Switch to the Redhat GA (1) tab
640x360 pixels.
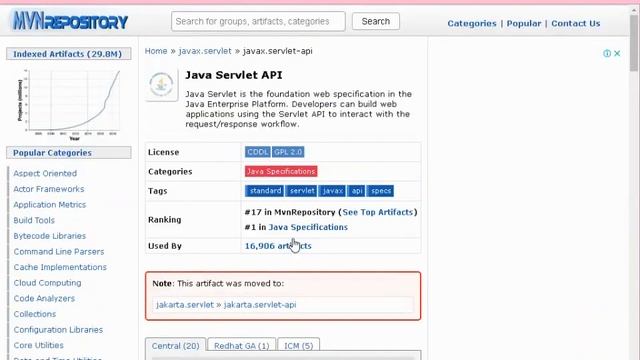pos(242,346)
